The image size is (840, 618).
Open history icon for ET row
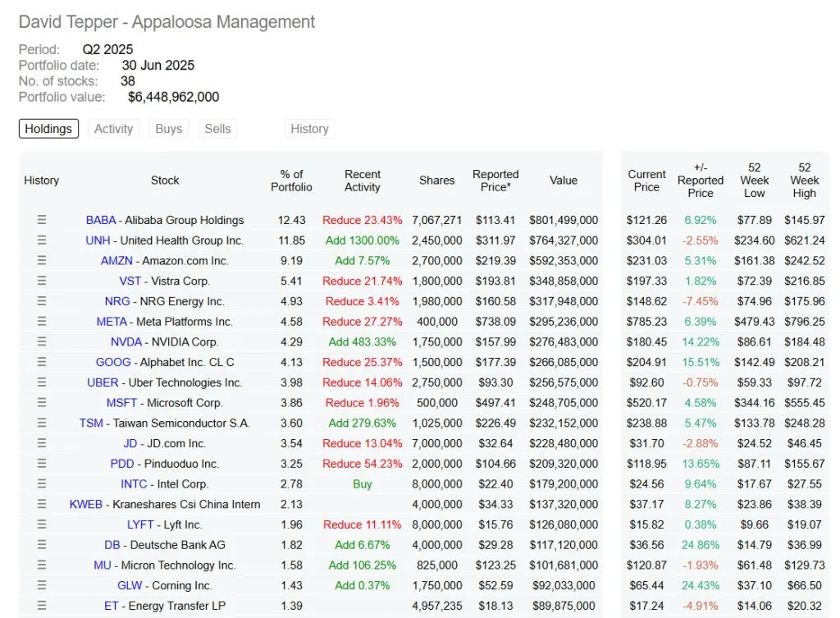pyautogui.click(x=42, y=606)
